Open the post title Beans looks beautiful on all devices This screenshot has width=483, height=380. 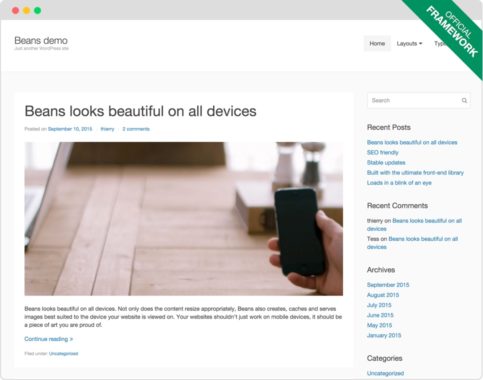coord(140,111)
